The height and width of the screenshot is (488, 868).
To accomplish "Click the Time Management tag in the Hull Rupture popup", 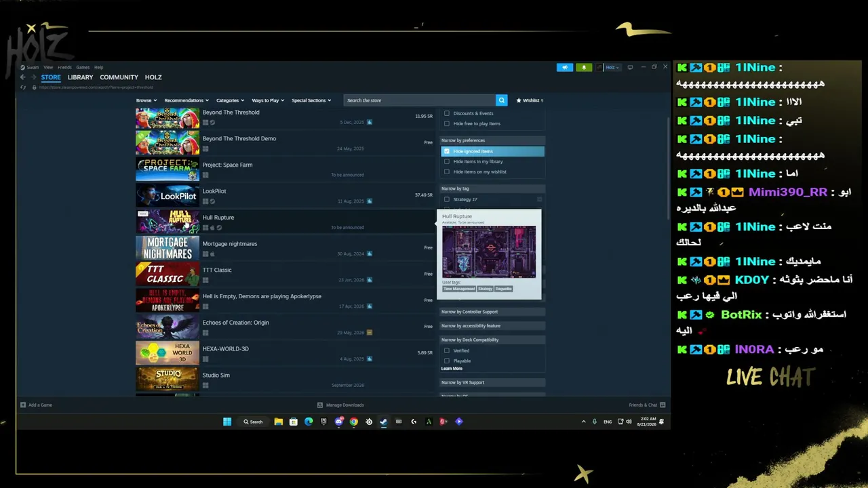I will point(459,289).
